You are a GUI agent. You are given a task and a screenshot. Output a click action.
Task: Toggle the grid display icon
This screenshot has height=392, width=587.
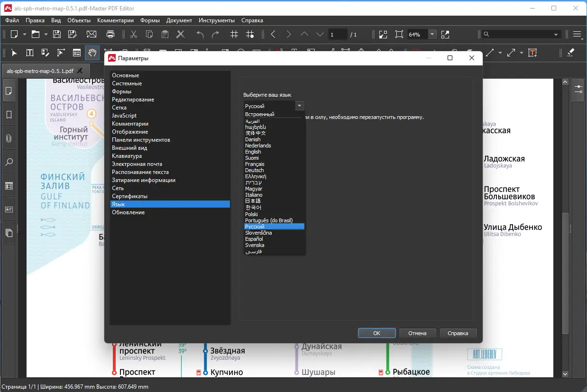point(234,34)
